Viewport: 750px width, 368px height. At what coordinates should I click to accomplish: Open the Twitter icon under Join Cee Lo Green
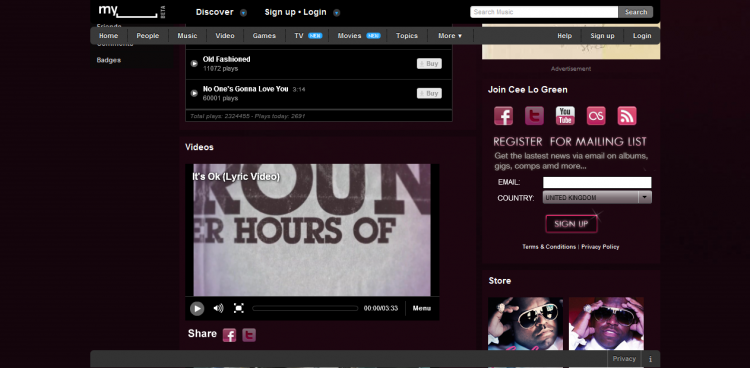click(534, 116)
